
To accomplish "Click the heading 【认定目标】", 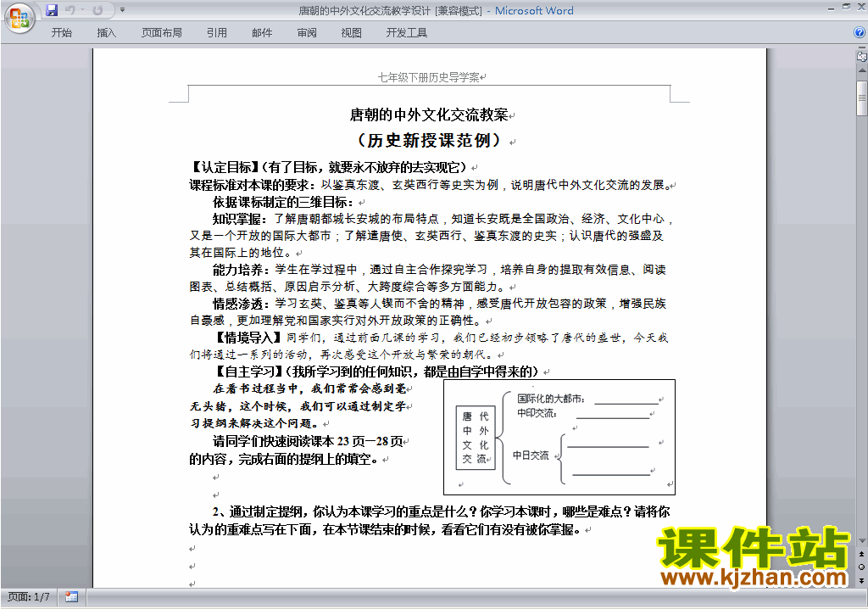I will point(225,167).
